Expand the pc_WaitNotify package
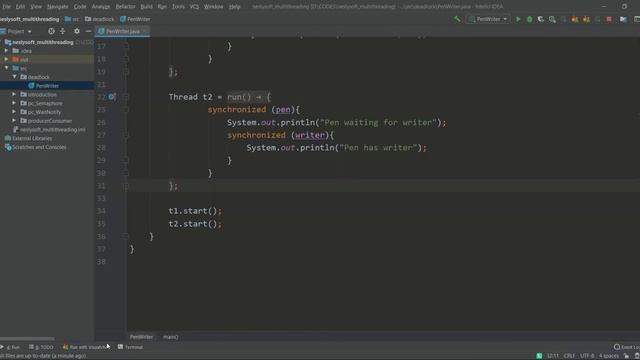Image resolution: width=640 pixels, height=360 pixels. pyautogui.click(x=14, y=111)
